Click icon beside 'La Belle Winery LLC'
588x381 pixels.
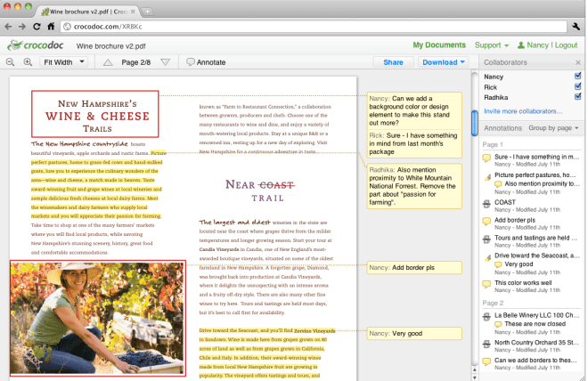click(x=486, y=317)
